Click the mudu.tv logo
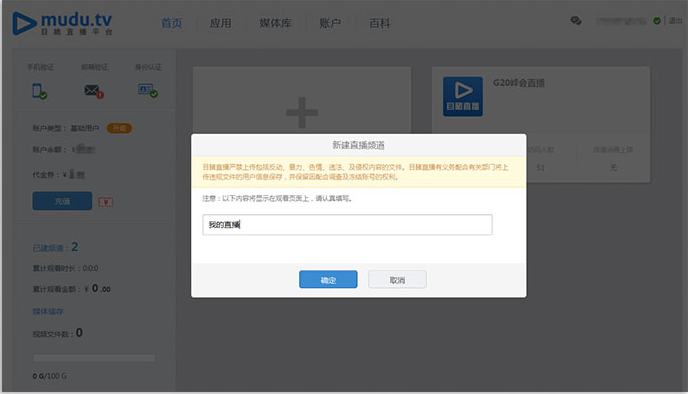 coord(62,23)
